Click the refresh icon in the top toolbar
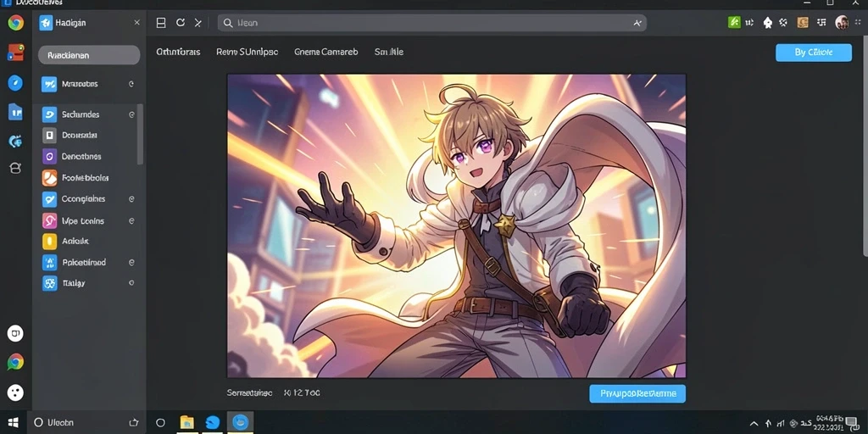 tap(180, 23)
